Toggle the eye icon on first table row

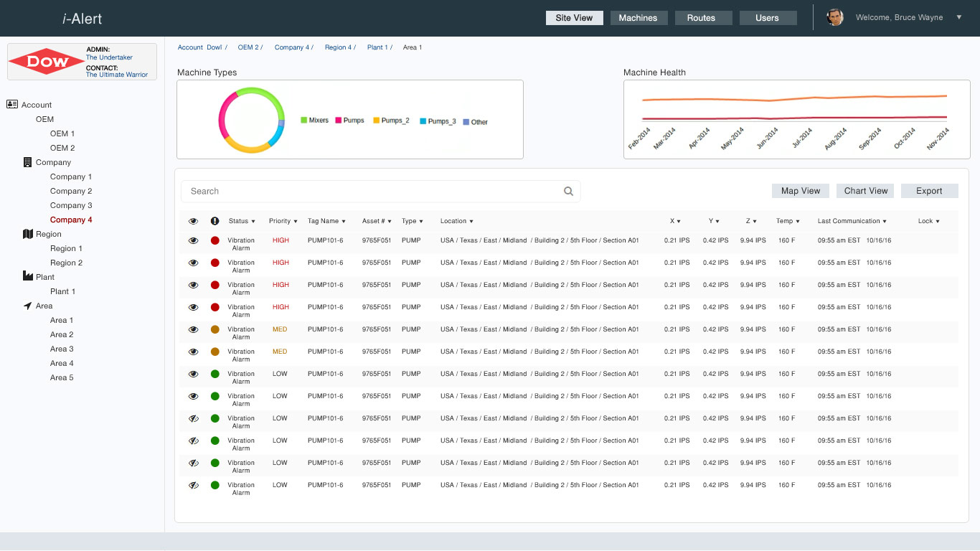[193, 241]
